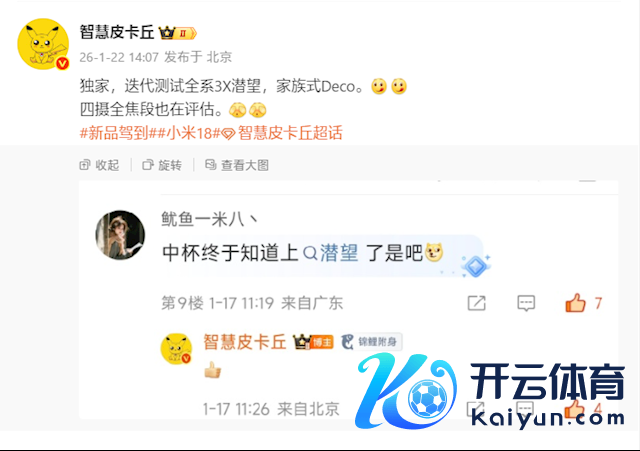Screen dimensions: 640x451
Task: Click the blue diamond bubble decoration icon
Action: click(476, 266)
